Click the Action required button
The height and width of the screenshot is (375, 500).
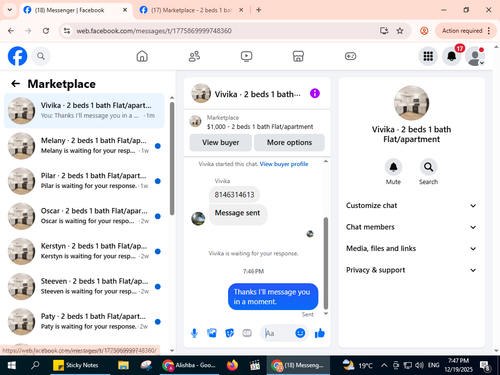coord(462,31)
